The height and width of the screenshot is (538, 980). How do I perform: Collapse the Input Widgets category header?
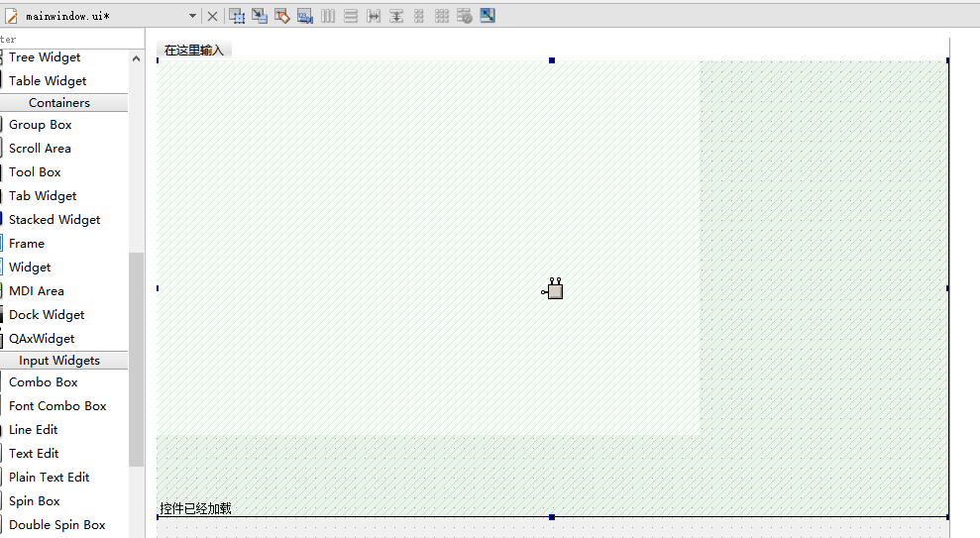(59, 361)
